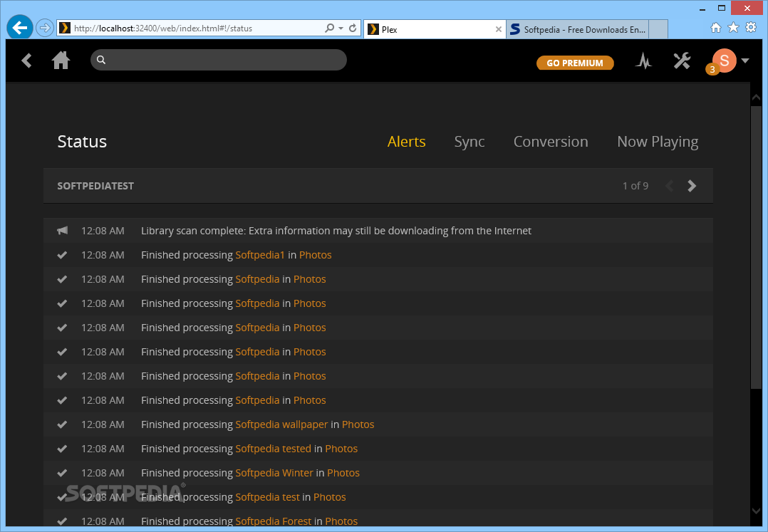Open the Softpedia wallpaper link
The image size is (768, 532).
(x=281, y=424)
